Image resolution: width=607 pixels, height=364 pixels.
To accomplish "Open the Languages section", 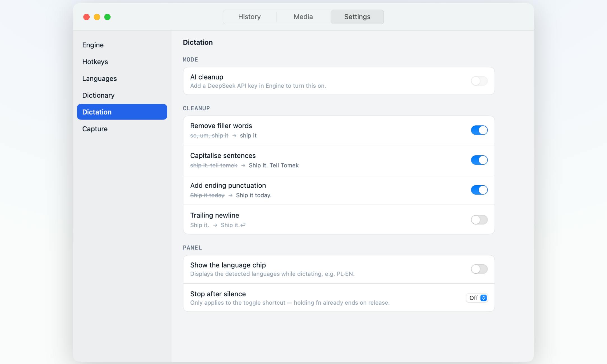I will click(x=122, y=79).
